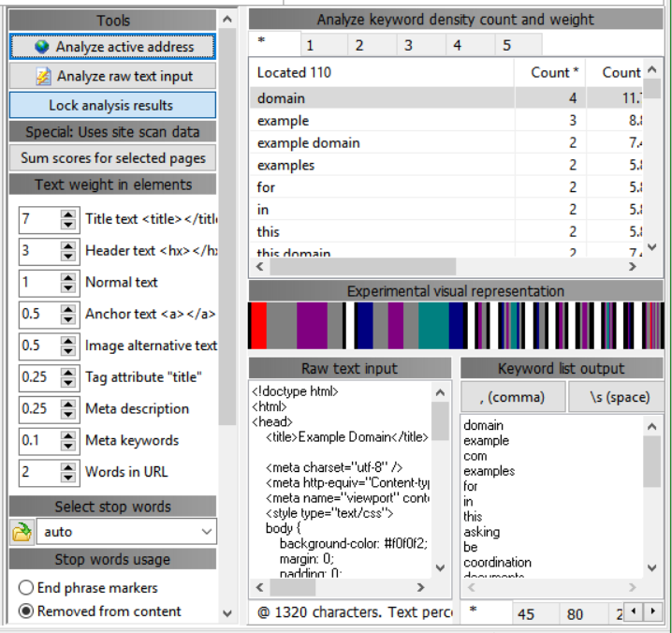Sort by the Count * column header
Viewport: 672px width, 633px height.
click(550, 72)
